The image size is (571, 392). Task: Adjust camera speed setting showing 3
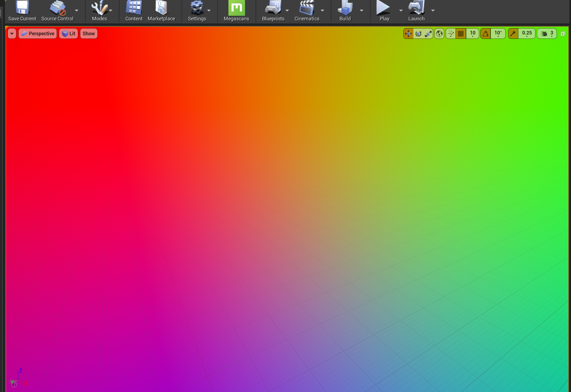point(547,34)
